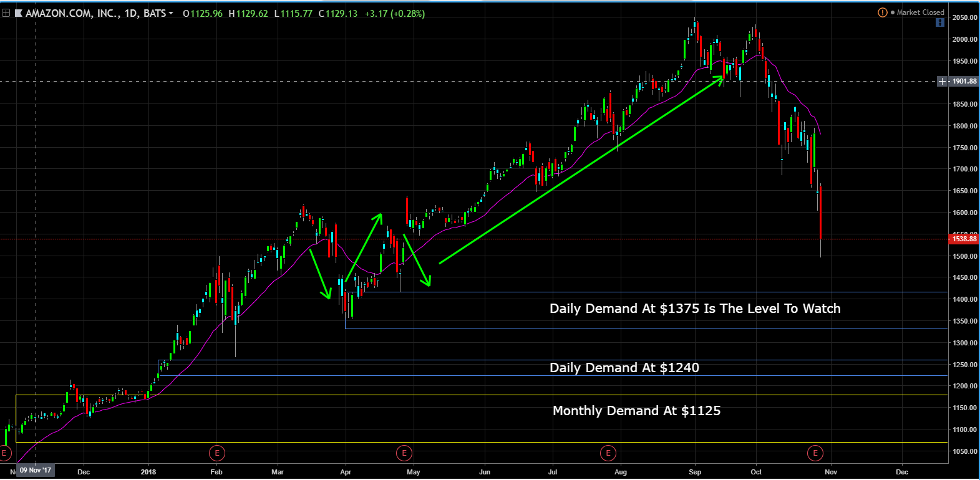Click the 1250.00 price scale label
Viewport: 980px width, 480px height.
point(964,365)
